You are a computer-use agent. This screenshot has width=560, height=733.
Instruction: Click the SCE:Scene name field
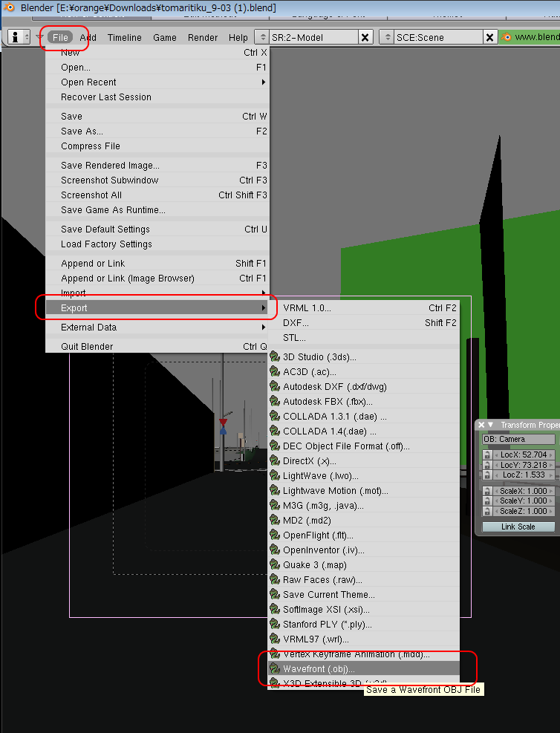pyautogui.click(x=438, y=37)
